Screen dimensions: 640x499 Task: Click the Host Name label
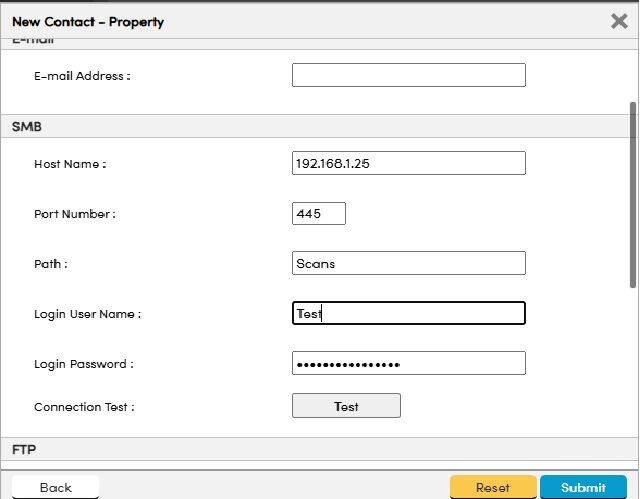pyautogui.click(x=70, y=164)
